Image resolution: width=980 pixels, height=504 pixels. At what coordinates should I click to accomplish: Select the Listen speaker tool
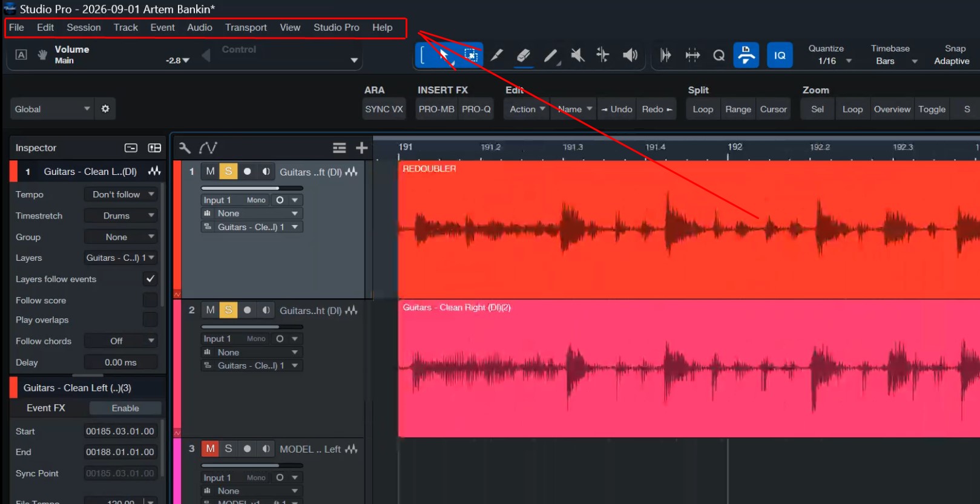[x=630, y=55]
